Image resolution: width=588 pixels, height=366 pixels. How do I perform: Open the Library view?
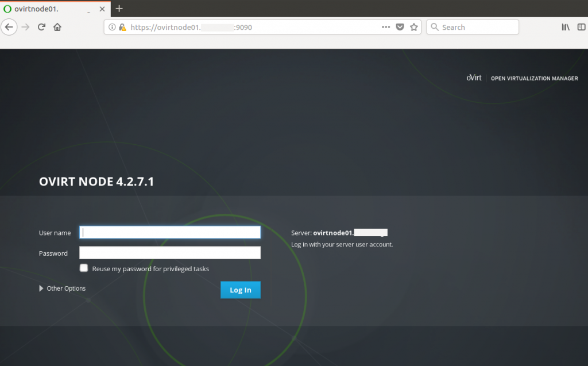point(566,27)
